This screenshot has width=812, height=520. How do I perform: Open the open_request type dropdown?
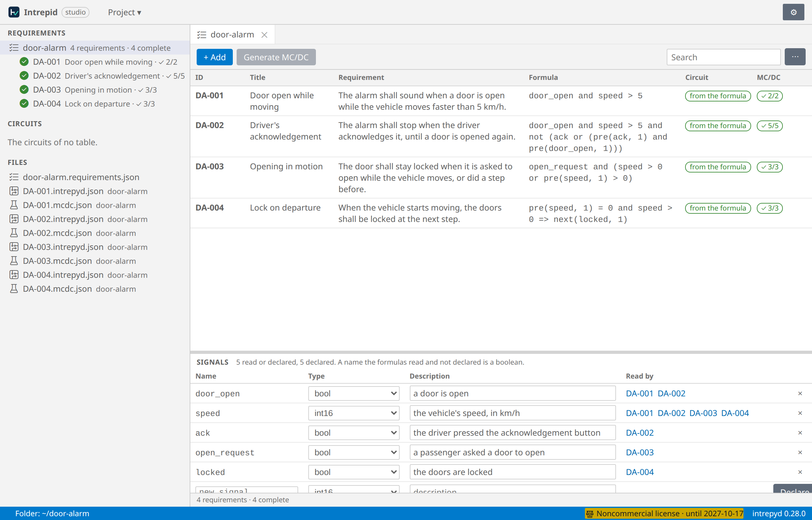[x=354, y=452]
